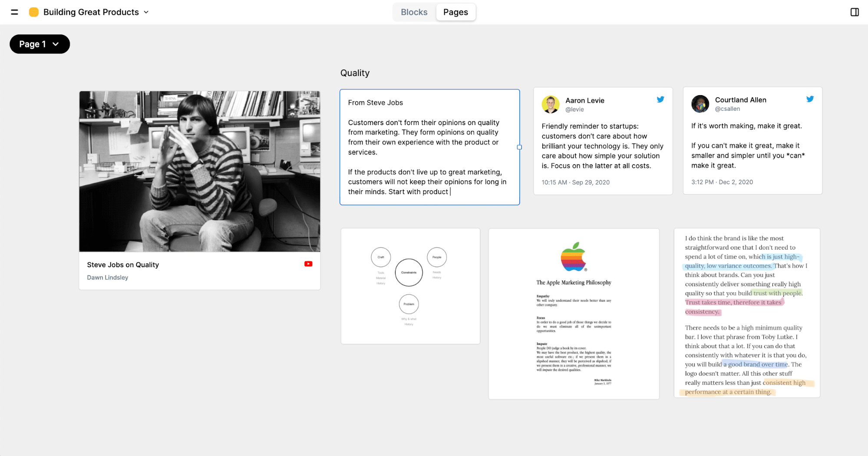
Task: Click Aaron Levie's profile avatar
Action: (x=551, y=105)
